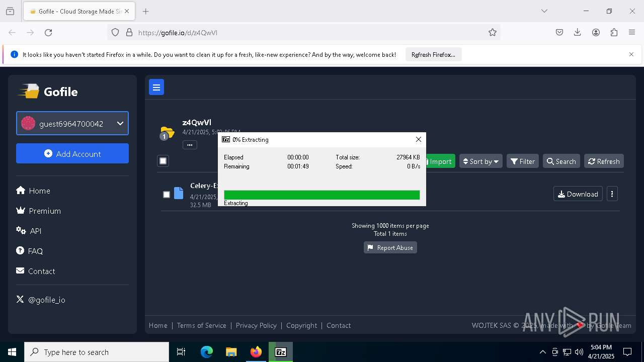Open Task View on taskbar

coord(181,352)
